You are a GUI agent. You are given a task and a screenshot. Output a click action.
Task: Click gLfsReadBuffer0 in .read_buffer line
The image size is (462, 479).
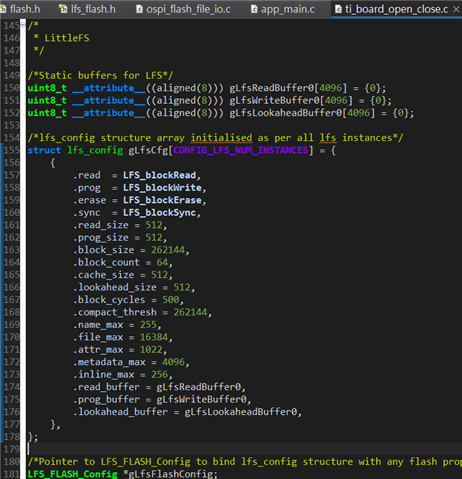[199, 387]
